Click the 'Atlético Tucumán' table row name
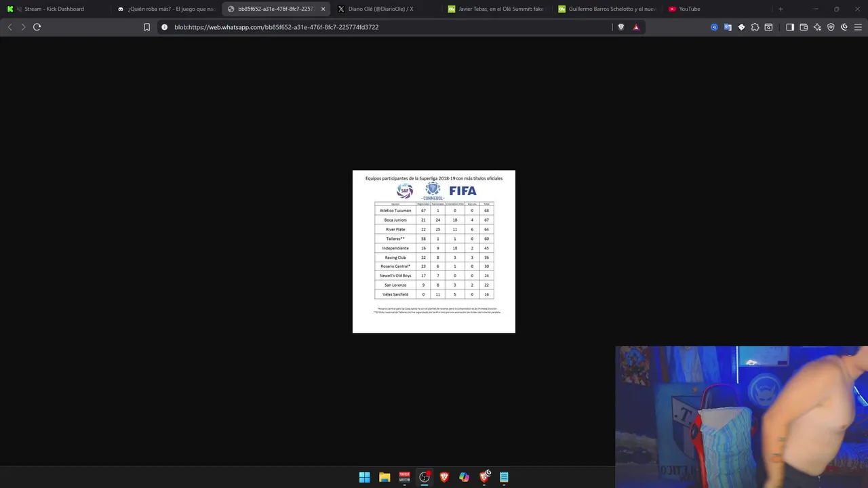The image size is (868, 488). [395, 211]
